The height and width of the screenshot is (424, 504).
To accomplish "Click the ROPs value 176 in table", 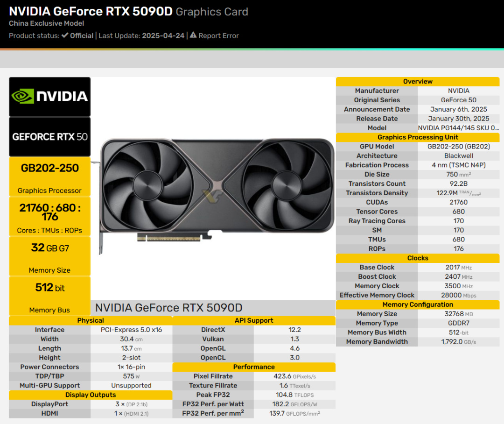I will (x=459, y=249).
